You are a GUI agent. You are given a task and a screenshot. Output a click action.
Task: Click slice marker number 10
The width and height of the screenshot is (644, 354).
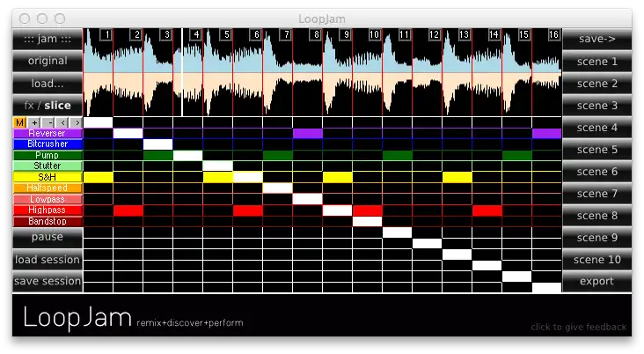374,34
